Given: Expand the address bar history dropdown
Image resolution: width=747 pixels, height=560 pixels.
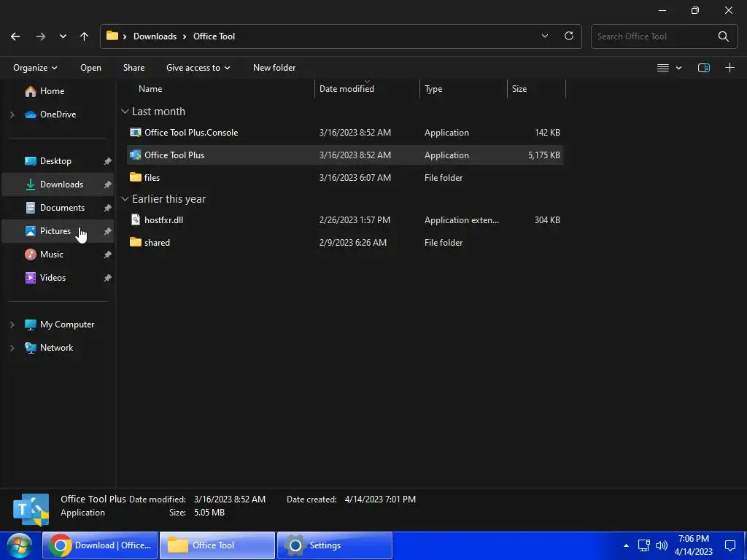Looking at the screenshot, I should [545, 36].
